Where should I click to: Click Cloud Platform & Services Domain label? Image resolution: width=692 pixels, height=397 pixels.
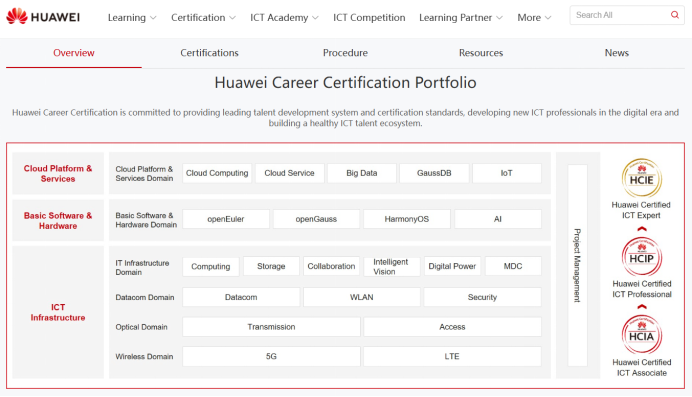tap(144, 173)
